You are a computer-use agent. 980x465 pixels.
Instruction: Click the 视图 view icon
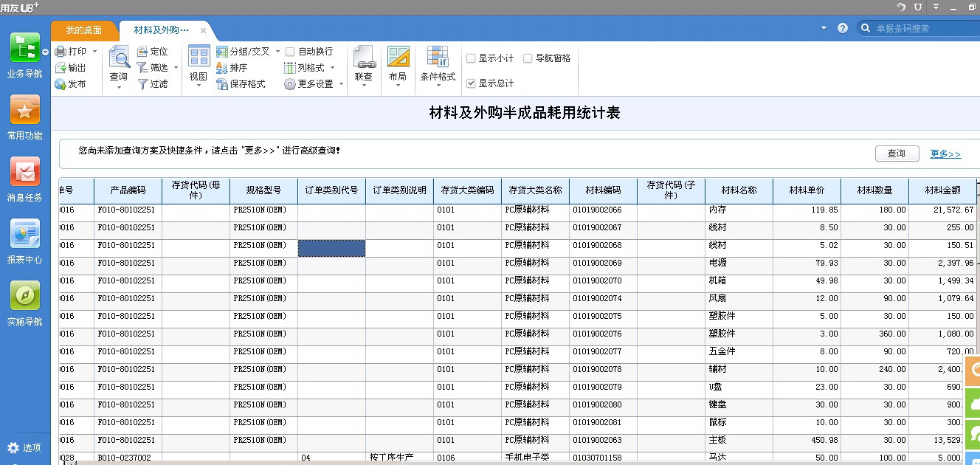pyautogui.click(x=199, y=57)
